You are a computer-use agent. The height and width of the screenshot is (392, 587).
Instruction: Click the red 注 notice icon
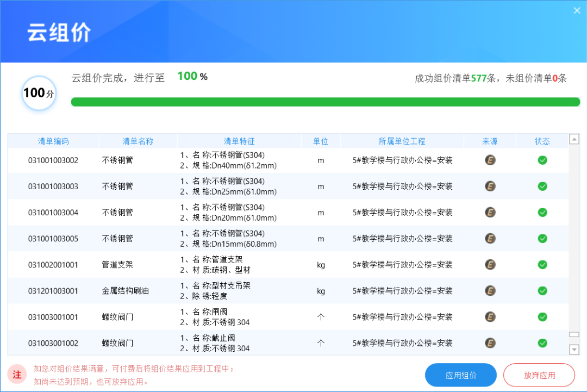pos(17,375)
